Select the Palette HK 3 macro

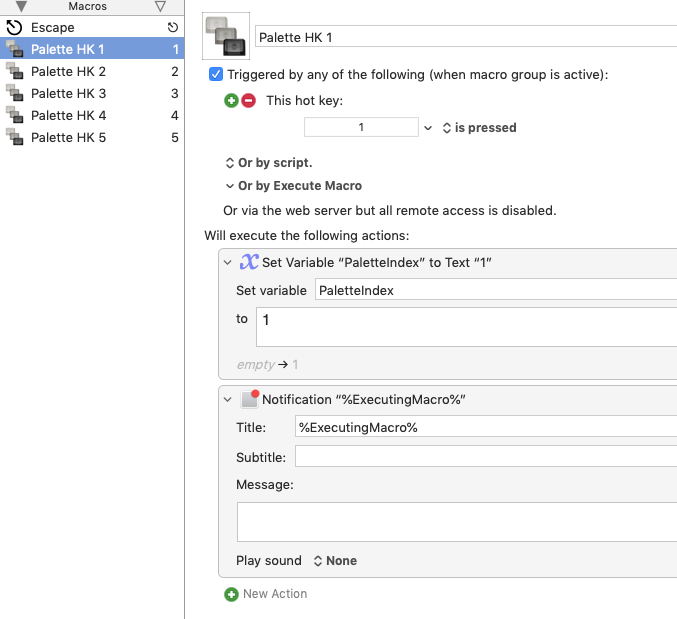(68, 94)
